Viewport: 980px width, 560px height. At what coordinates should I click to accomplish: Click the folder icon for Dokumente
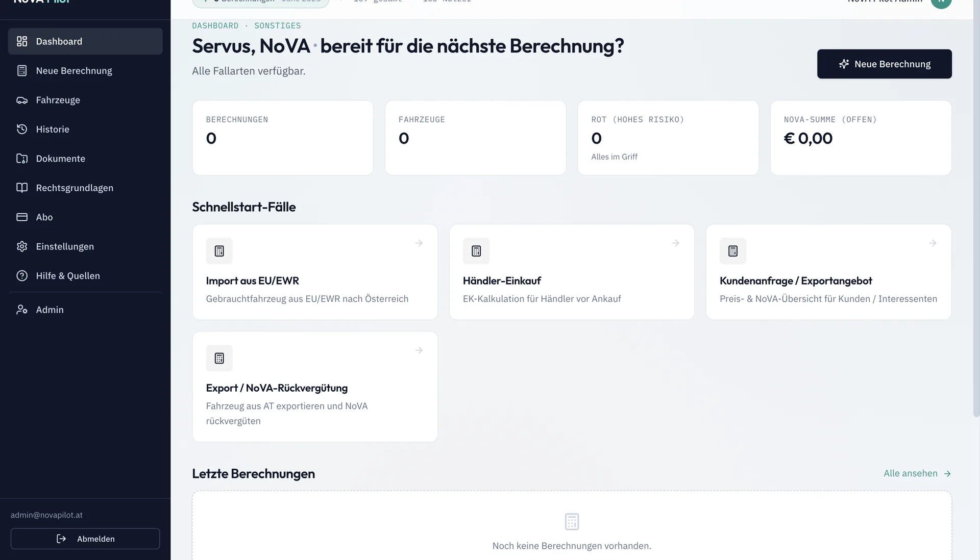pos(22,159)
